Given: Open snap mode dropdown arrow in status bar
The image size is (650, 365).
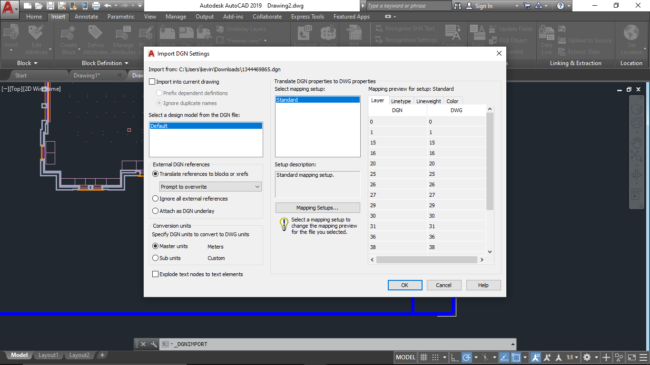Looking at the screenshot, I should point(444,357).
